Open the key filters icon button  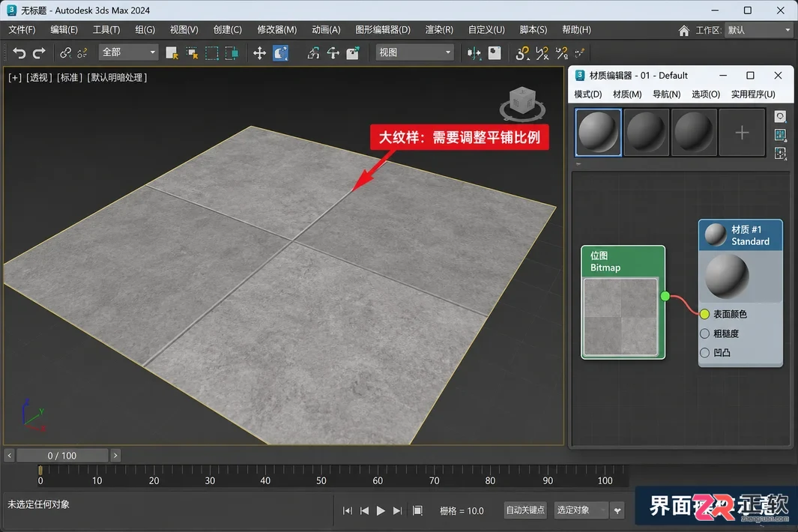(617, 510)
